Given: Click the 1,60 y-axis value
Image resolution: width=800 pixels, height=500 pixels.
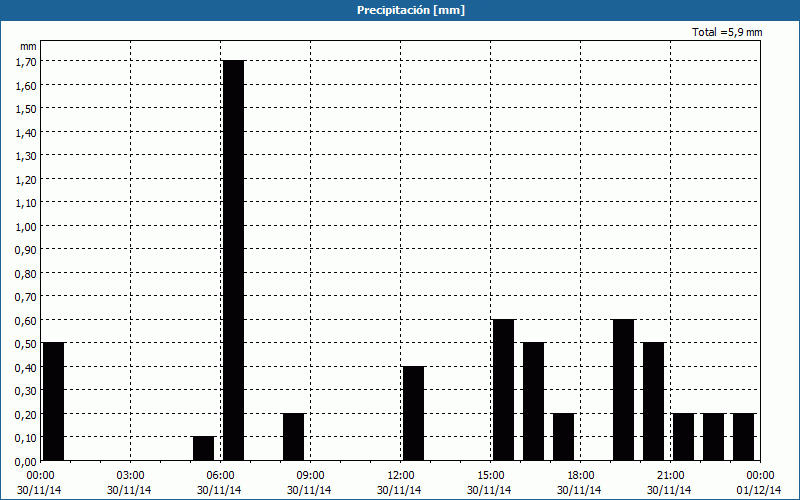Looking at the screenshot, I should click(27, 86).
